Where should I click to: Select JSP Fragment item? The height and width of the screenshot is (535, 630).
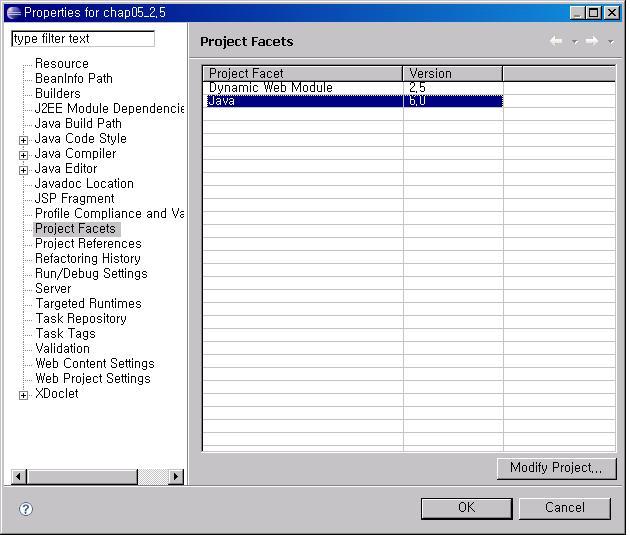(75, 198)
